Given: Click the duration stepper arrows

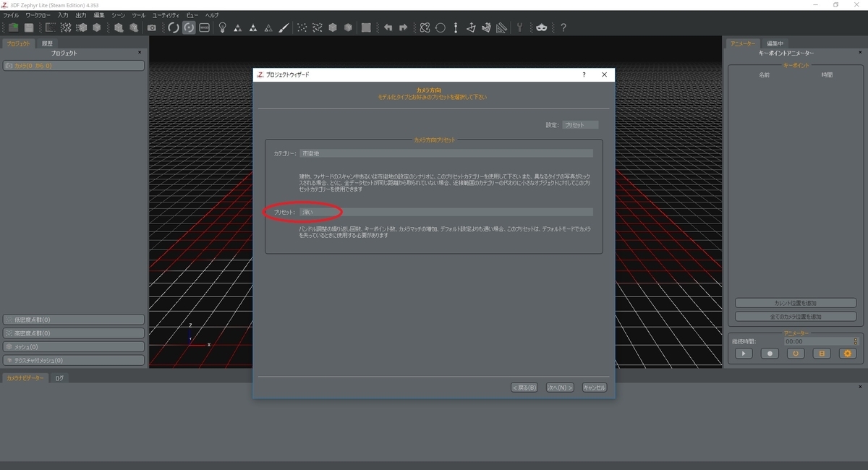Looking at the screenshot, I should point(855,341).
